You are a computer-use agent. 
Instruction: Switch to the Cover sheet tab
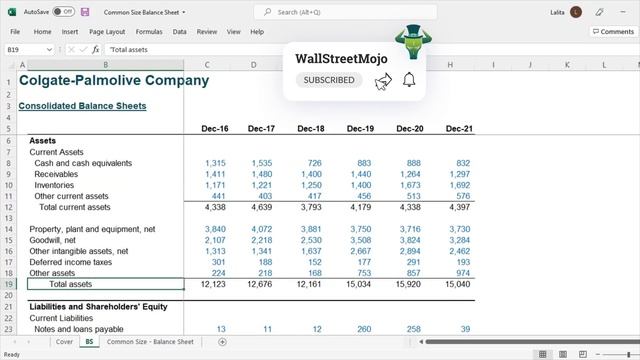pyautogui.click(x=64, y=342)
